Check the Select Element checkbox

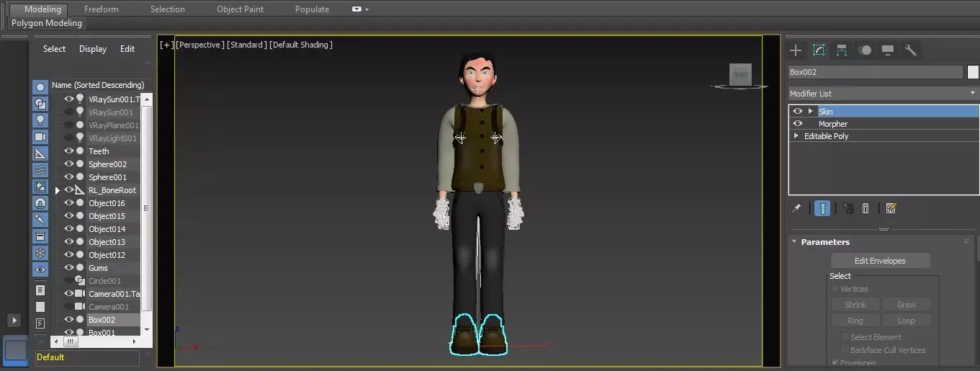845,337
